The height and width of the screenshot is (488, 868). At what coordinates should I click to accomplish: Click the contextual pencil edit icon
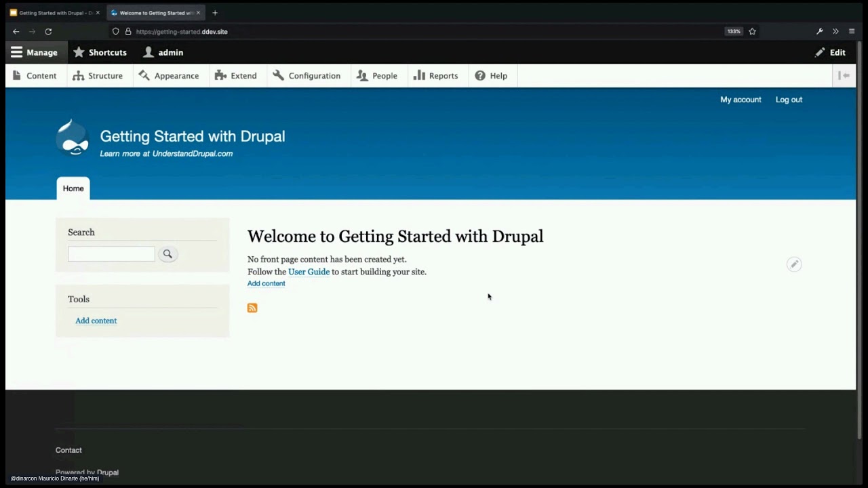[794, 264]
